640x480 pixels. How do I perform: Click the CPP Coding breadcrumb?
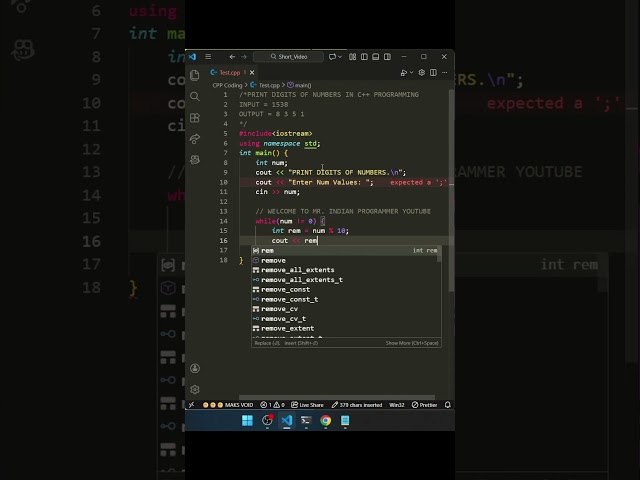[227, 85]
